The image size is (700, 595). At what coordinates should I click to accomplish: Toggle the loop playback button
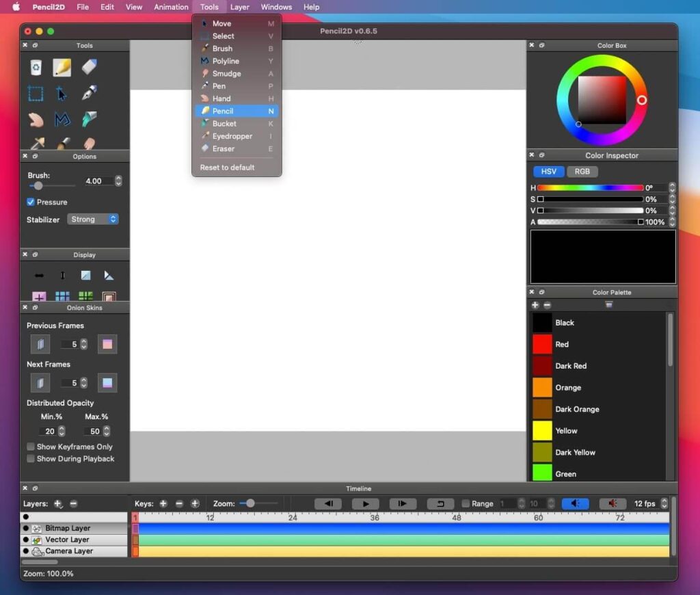click(441, 504)
